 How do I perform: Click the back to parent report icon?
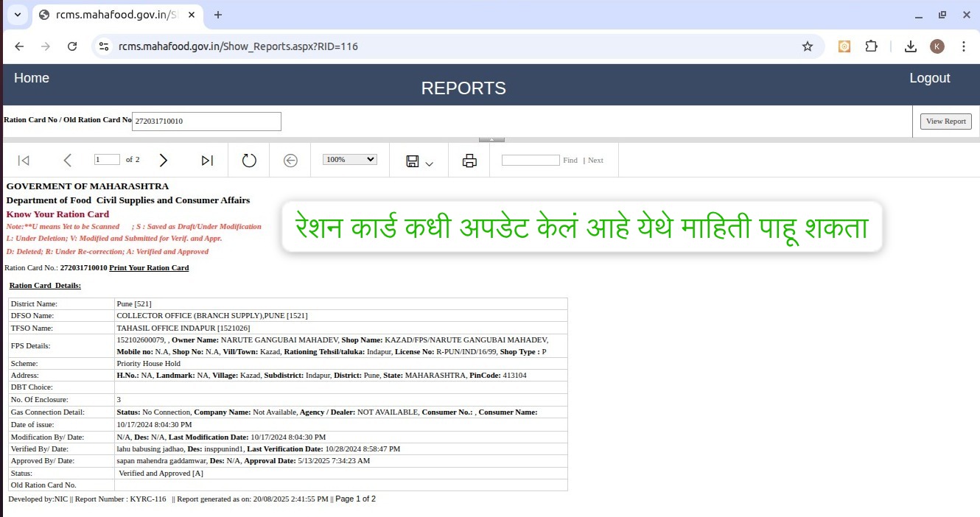[x=290, y=160]
